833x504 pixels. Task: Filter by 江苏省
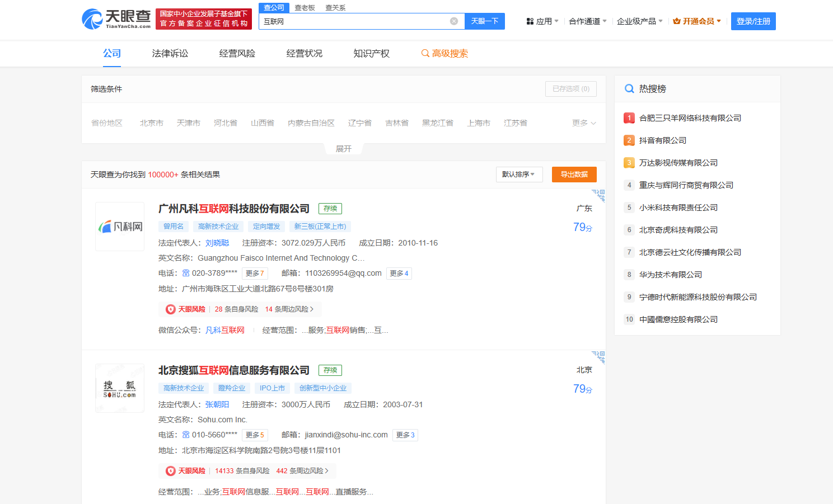coord(516,123)
